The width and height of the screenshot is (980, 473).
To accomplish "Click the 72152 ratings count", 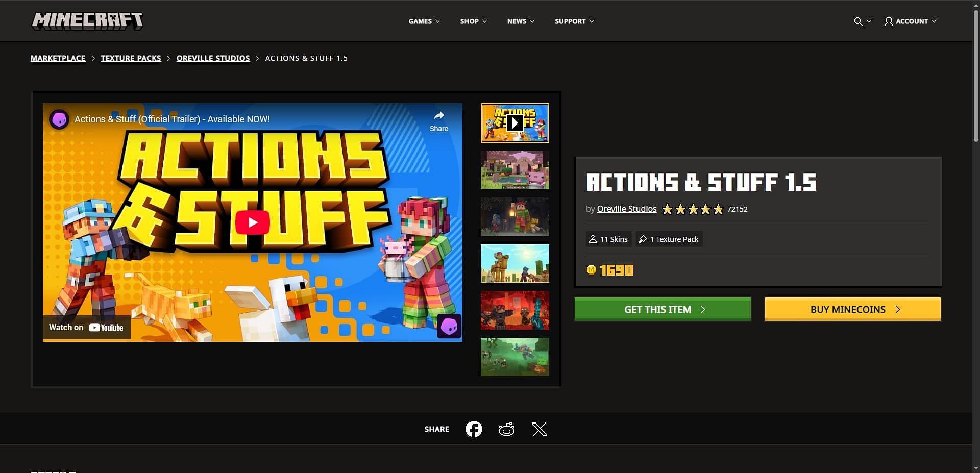I will tap(737, 209).
